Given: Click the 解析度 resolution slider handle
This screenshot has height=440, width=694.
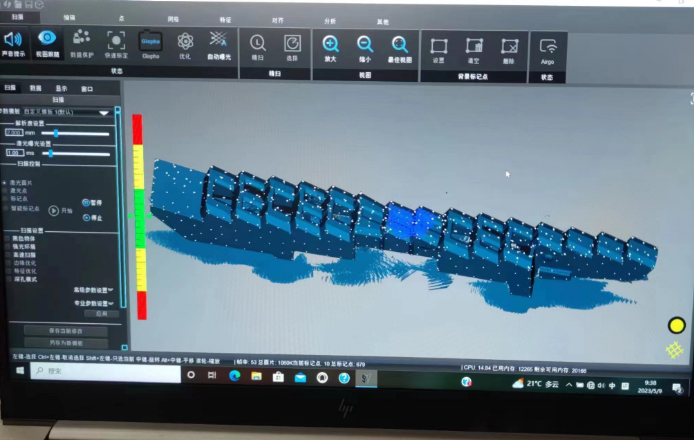Looking at the screenshot, I should point(56,133).
